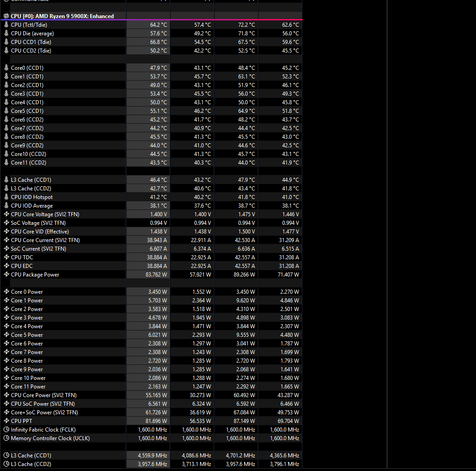Select the Core9 (CCD2) sensor label
This screenshot has height=471, width=476.
[27, 145]
